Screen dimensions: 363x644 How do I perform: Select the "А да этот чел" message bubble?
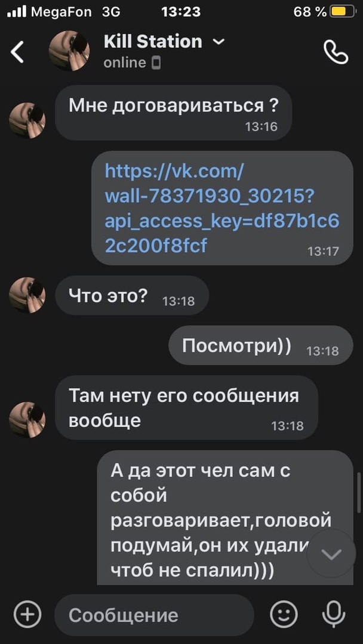[x=225, y=518]
